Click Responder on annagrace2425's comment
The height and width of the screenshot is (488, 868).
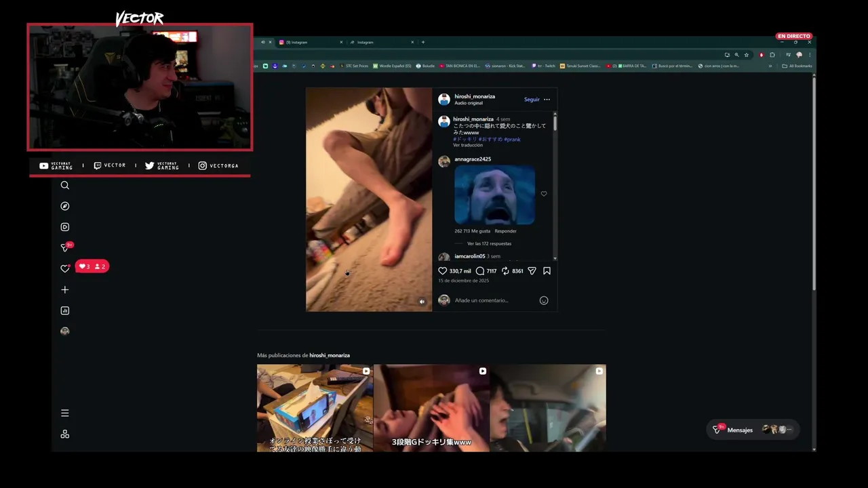coord(505,231)
